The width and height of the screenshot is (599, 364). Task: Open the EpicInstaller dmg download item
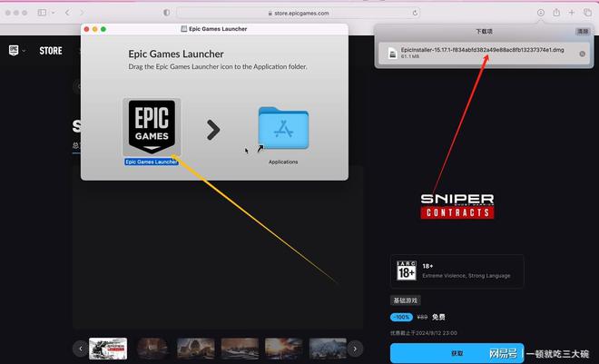484,53
